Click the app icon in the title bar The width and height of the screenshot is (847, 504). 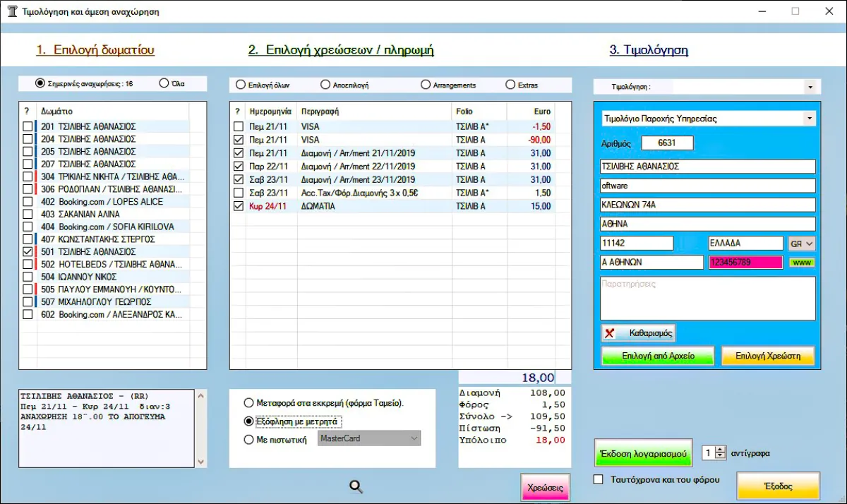coord(12,11)
